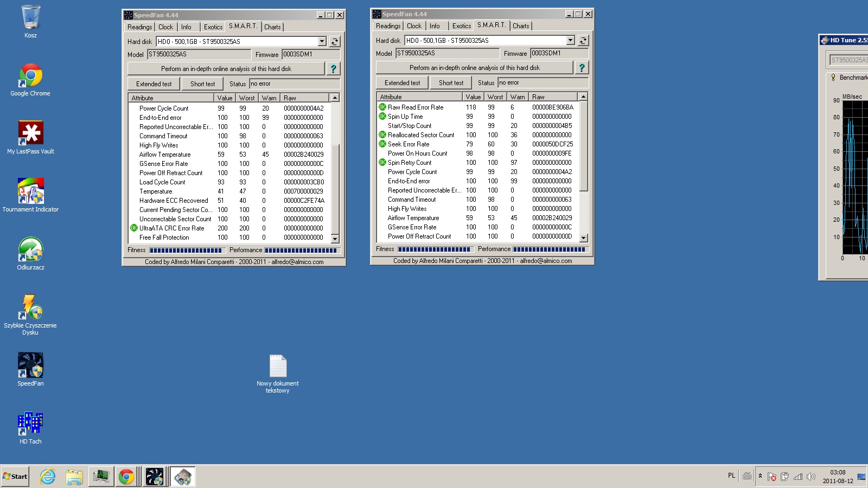Open the drive dropdown in HD Tune window

click(848, 60)
